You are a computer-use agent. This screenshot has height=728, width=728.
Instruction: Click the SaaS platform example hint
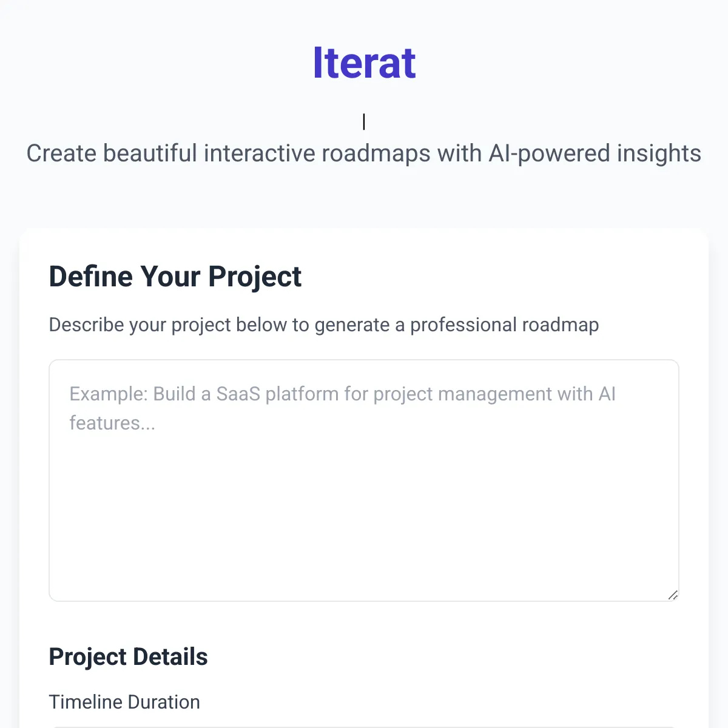coord(342,394)
